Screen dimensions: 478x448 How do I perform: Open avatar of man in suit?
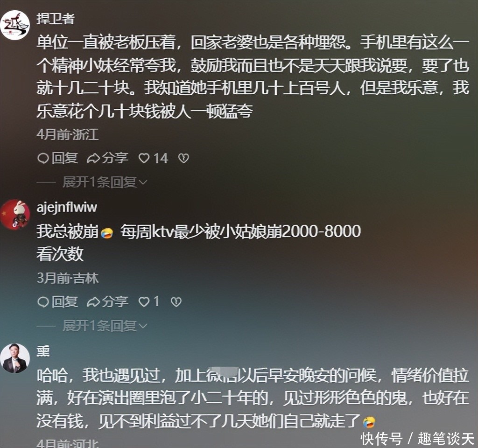14,358
